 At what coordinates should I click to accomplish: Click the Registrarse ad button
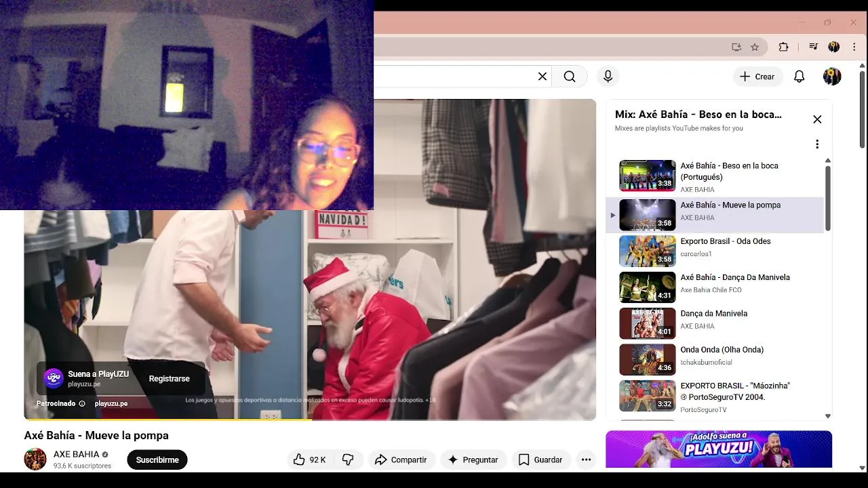[170, 379]
